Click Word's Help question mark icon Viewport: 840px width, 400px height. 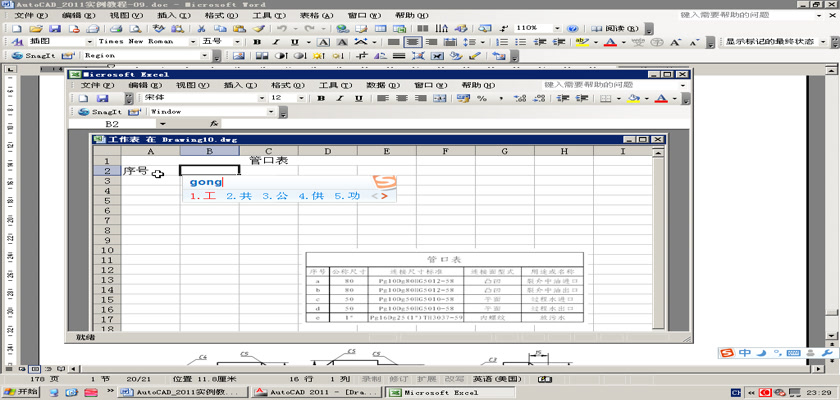(x=573, y=28)
